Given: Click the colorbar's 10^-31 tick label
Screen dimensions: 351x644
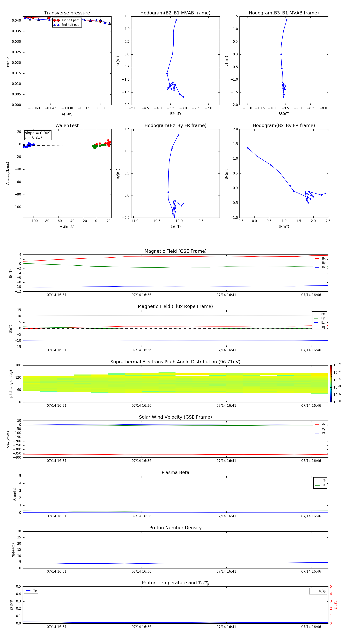Looking at the screenshot, I should [337, 402].
